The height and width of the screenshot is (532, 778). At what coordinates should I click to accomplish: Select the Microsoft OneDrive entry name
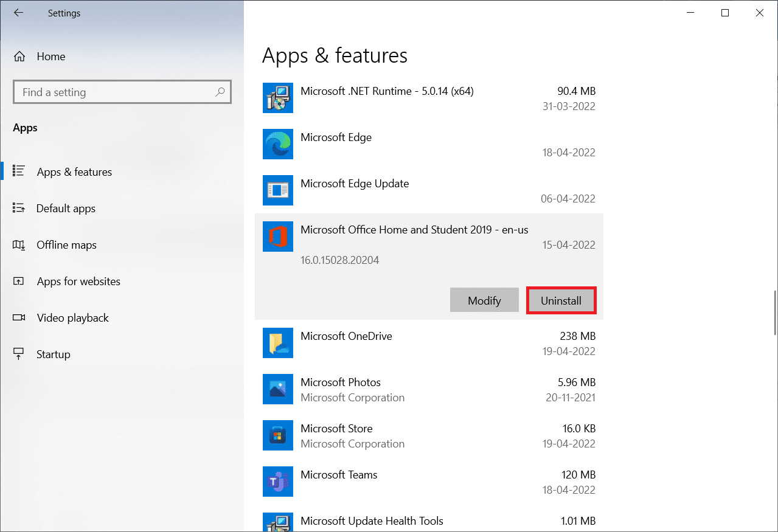346,336
